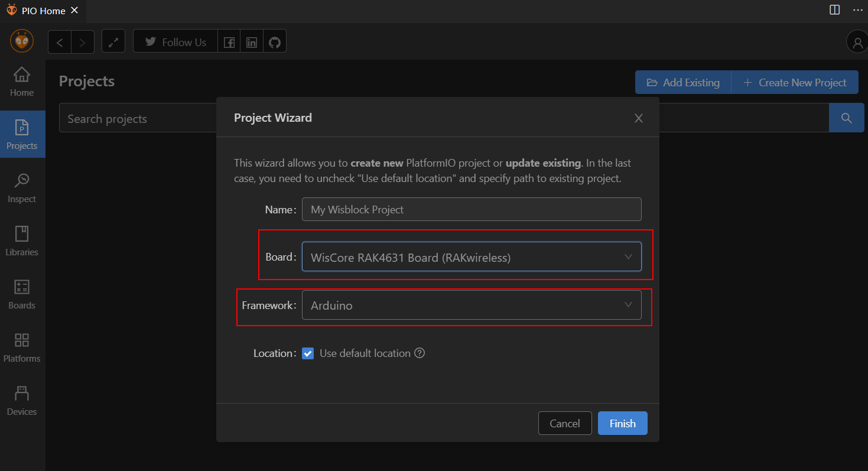Screen dimensions: 868x471
Task: Click the user account avatar icon
Action: point(856,42)
